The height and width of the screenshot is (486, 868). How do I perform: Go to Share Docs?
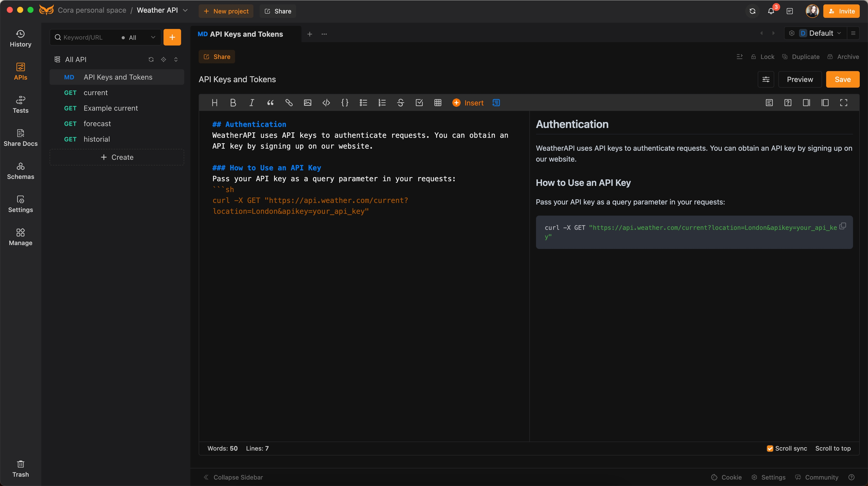point(21,138)
